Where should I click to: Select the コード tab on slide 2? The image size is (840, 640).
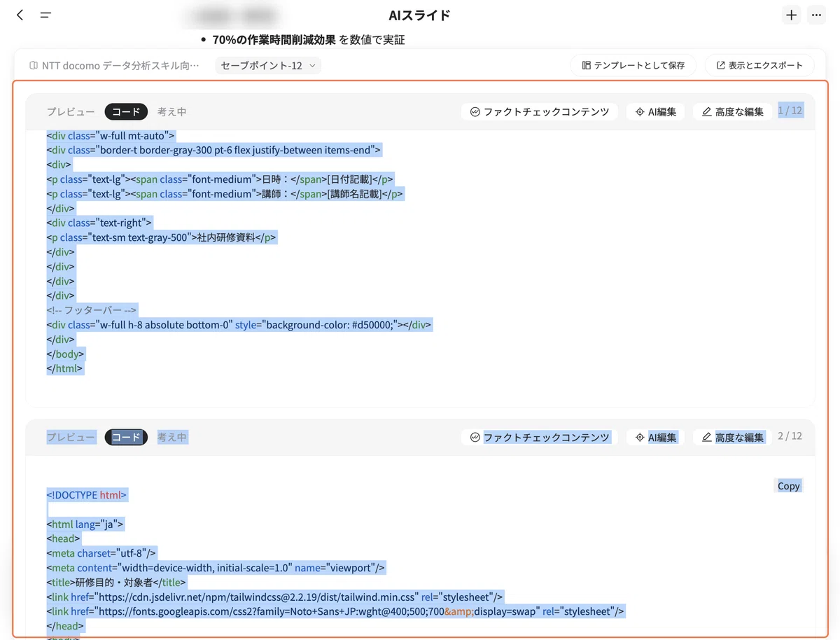click(126, 437)
